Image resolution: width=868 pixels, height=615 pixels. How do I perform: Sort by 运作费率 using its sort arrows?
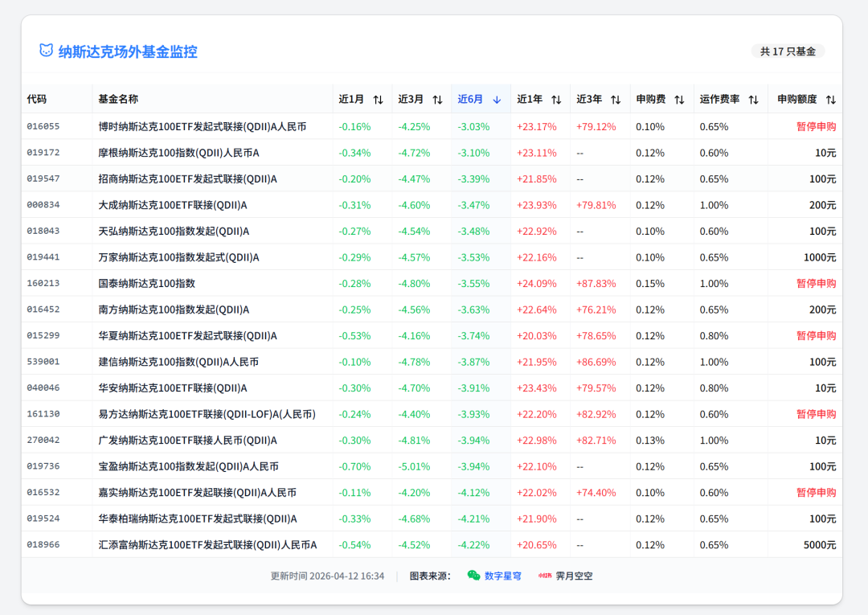(753, 100)
